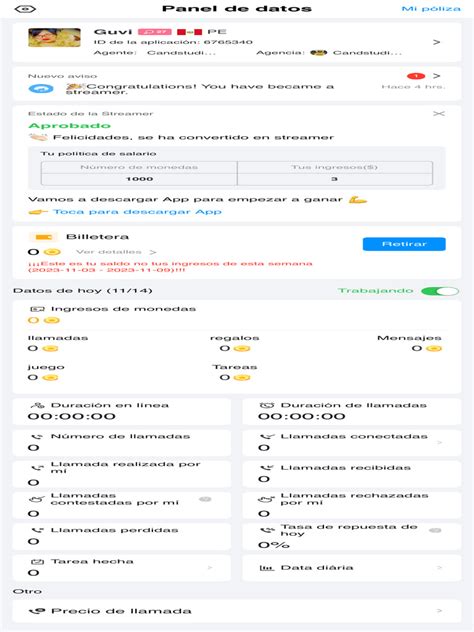This screenshot has height=632, width=474.
Task: Tap the blue notification bell icon
Action: pos(41,89)
